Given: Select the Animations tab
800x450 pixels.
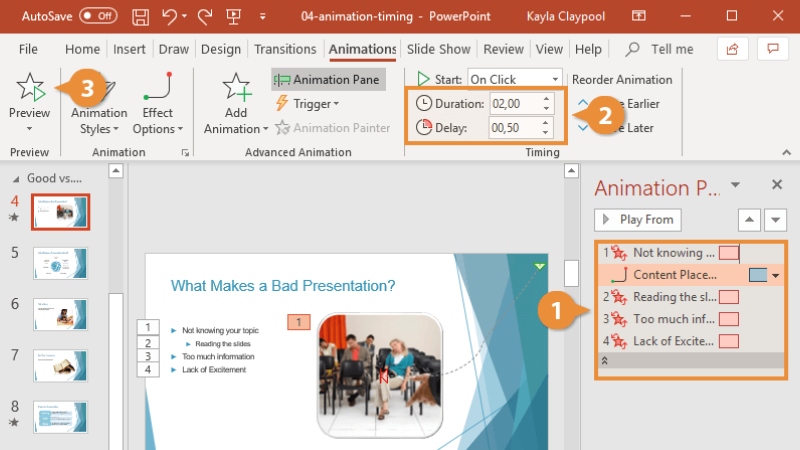Looking at the screenshot, I should click(362, 49).
